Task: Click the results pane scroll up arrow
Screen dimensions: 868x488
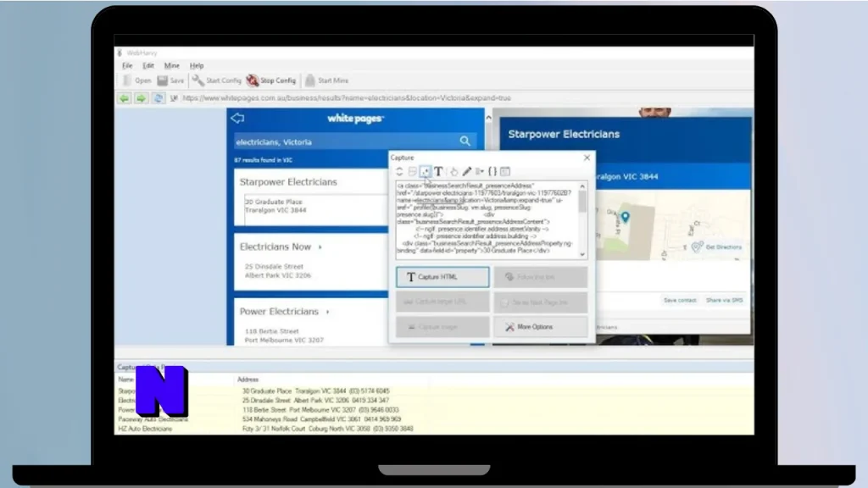Action: click(488, 117)
